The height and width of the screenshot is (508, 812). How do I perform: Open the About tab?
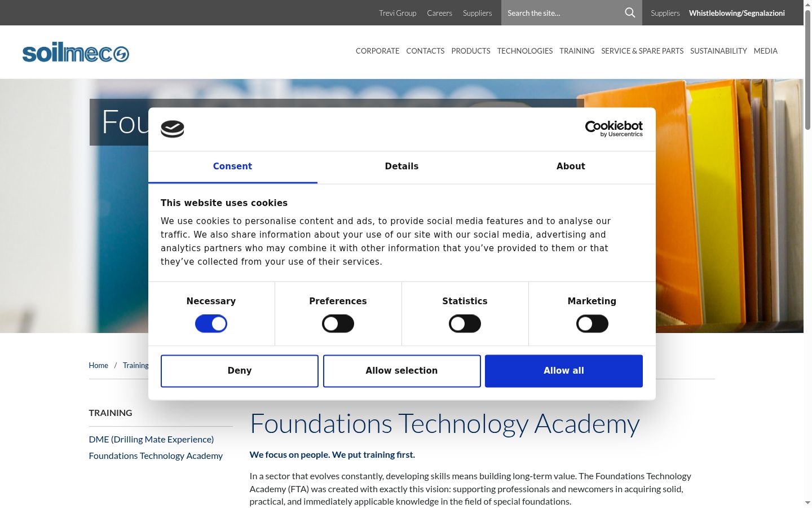pyautogui.click(x=571, y=167)
